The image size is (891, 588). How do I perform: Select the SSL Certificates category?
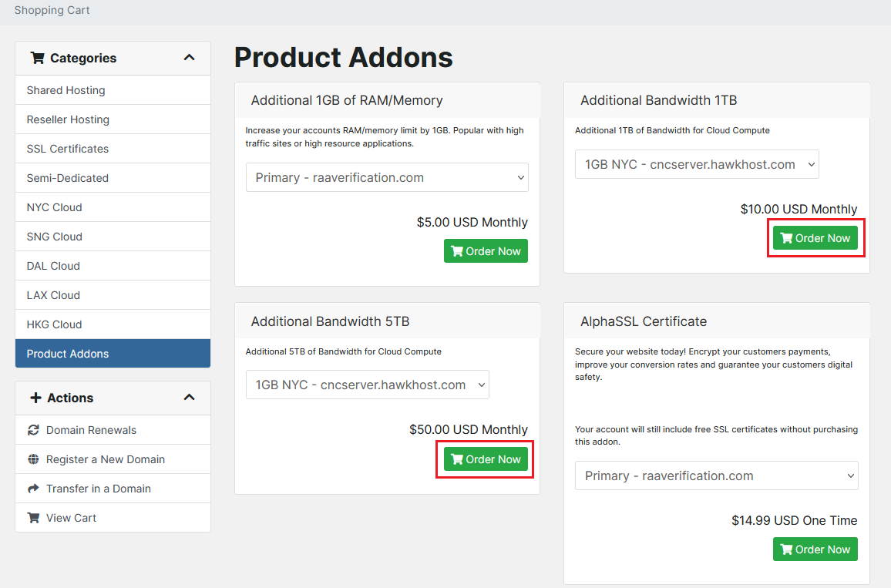click(x=68, y=149)
